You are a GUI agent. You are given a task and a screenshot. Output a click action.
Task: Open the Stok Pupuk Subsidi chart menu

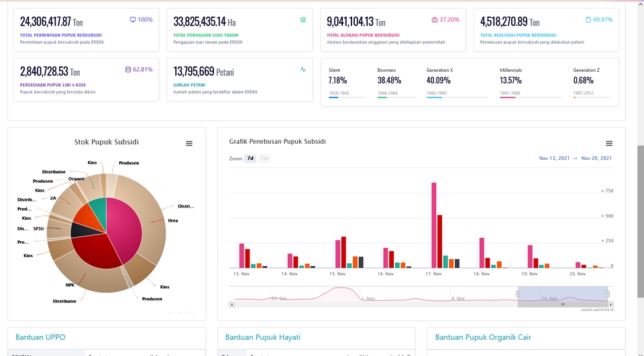189,144
